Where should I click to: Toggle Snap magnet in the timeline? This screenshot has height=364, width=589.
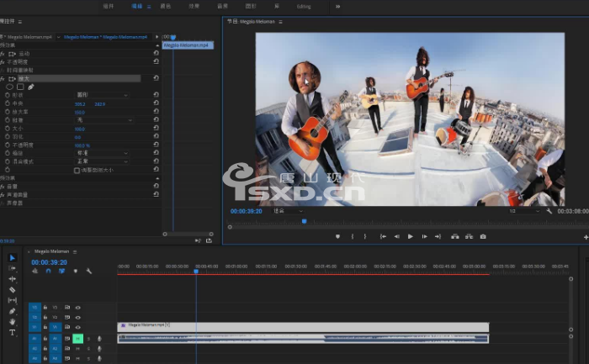[48, 271]
